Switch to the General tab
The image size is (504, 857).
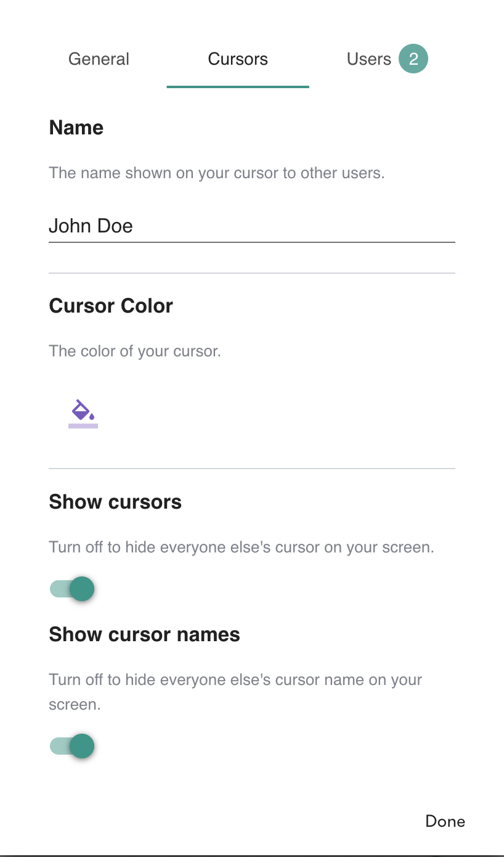[99, 59]
